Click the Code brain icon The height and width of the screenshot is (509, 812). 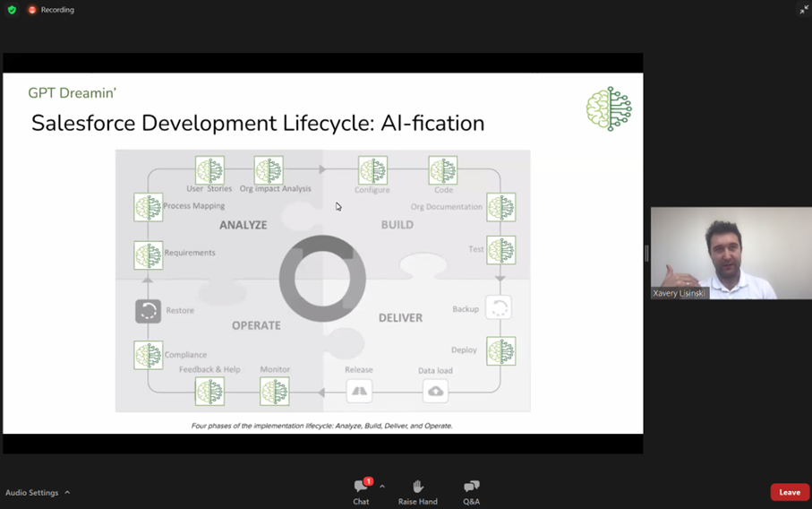443,170
